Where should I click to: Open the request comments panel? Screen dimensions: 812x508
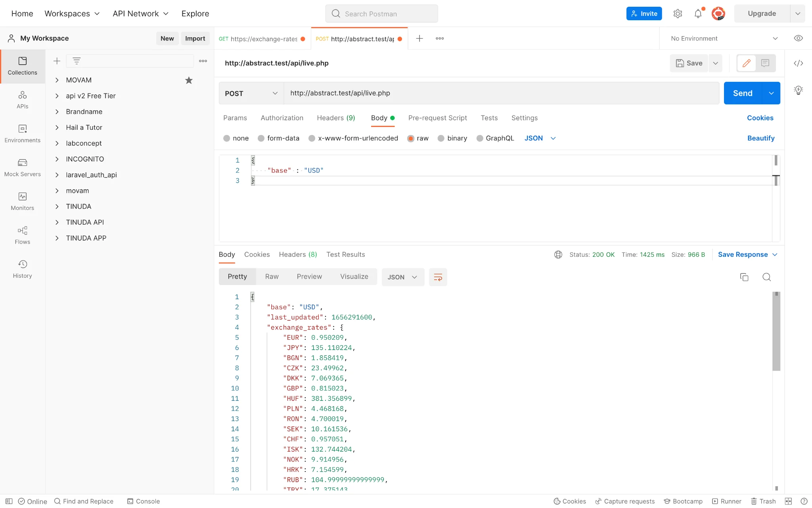[765, 63]
